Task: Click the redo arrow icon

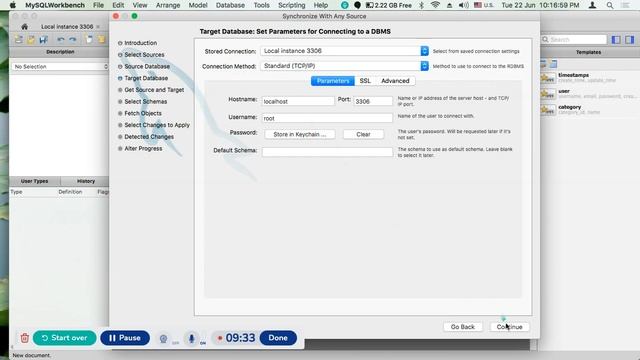Action: pos(73,39)
